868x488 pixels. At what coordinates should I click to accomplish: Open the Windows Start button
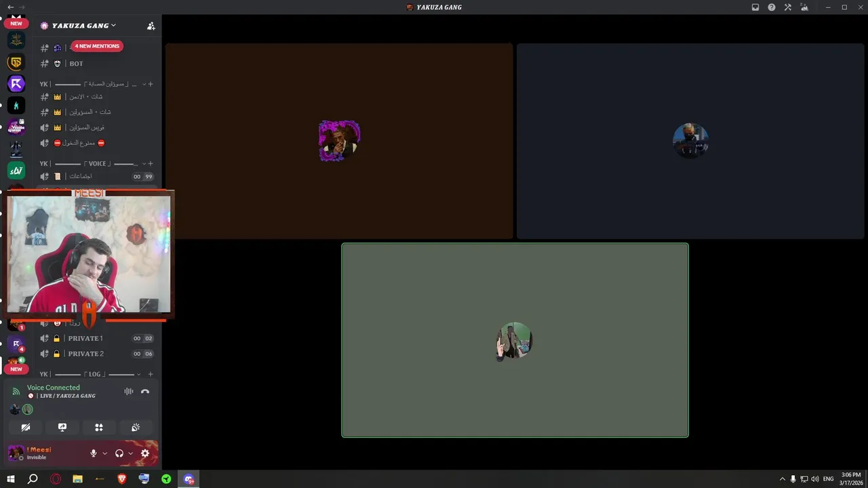[x=11, y=479]
